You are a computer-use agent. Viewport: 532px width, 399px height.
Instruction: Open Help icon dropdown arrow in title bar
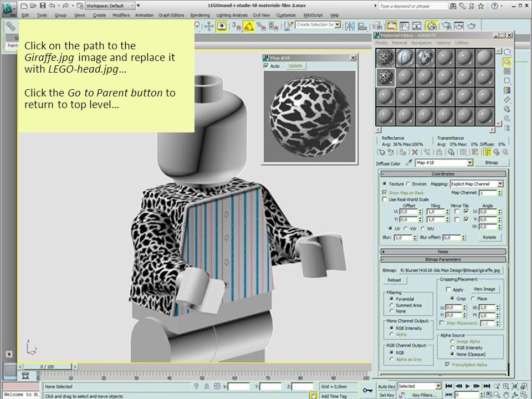[503, 6]
